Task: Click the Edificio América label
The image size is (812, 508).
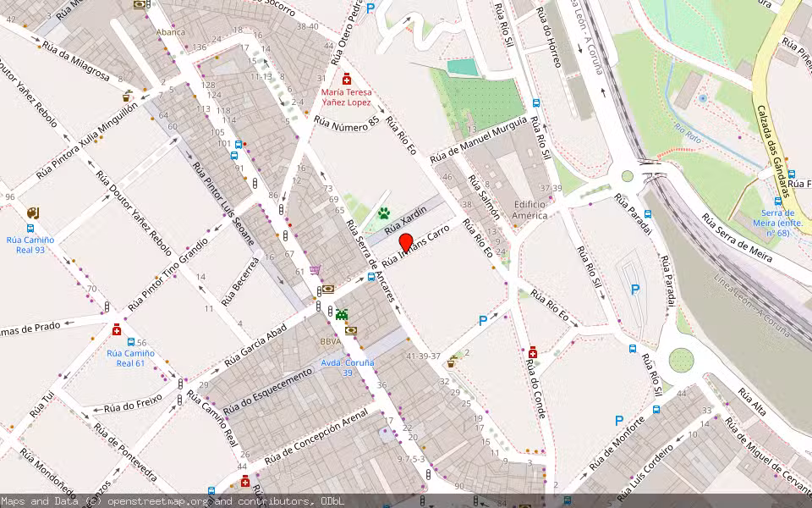Action: tap(529, 210)
